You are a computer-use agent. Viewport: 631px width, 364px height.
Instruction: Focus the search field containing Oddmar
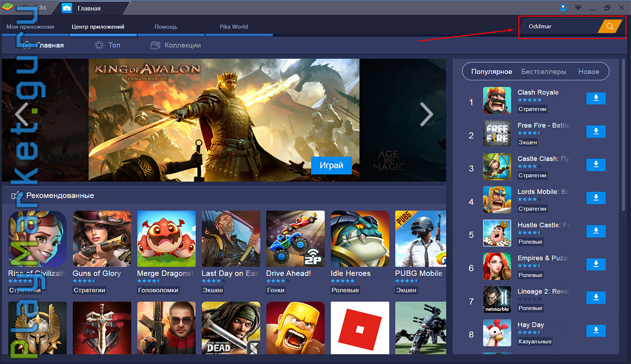click(x=560, y=26)
